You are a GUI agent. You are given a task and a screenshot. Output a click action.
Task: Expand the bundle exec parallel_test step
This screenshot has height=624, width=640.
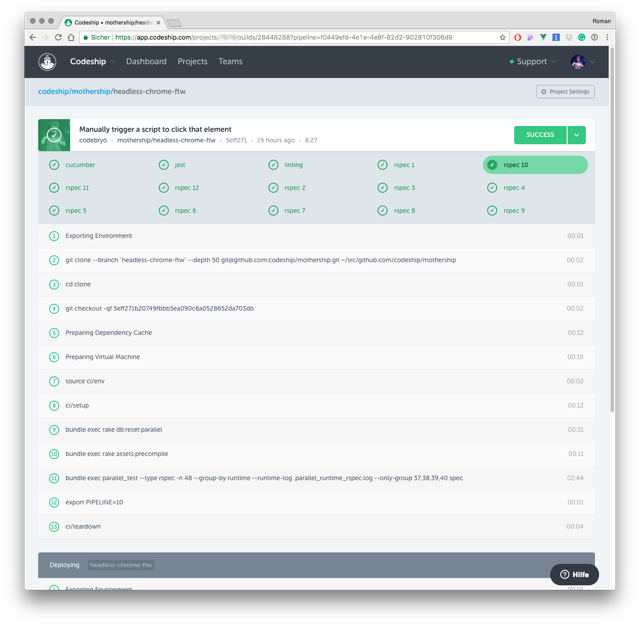[x=316, y=478]
